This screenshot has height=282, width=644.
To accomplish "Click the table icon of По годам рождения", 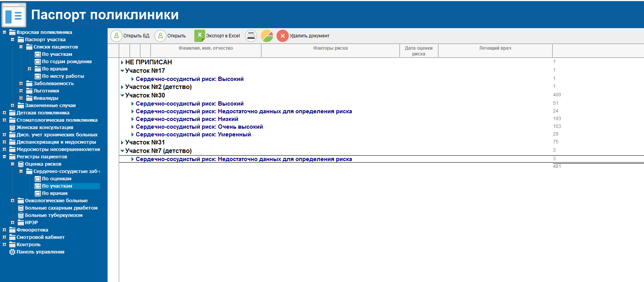I will [x=38, y=62].
